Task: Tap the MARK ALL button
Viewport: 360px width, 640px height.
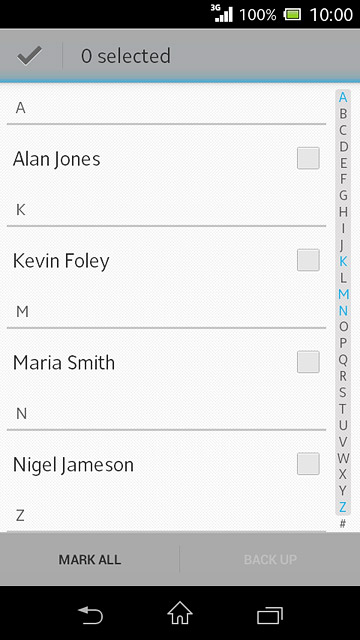Action: (90, 559)
